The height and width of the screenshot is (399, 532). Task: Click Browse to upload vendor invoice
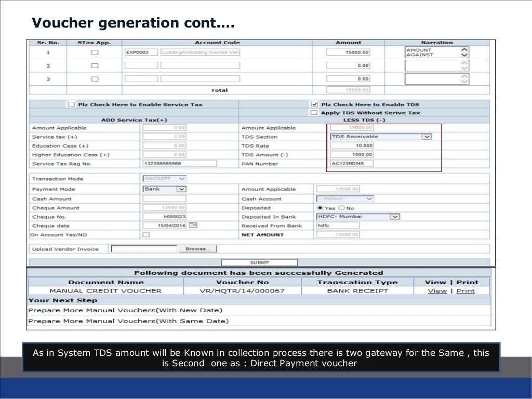point(197,249)
